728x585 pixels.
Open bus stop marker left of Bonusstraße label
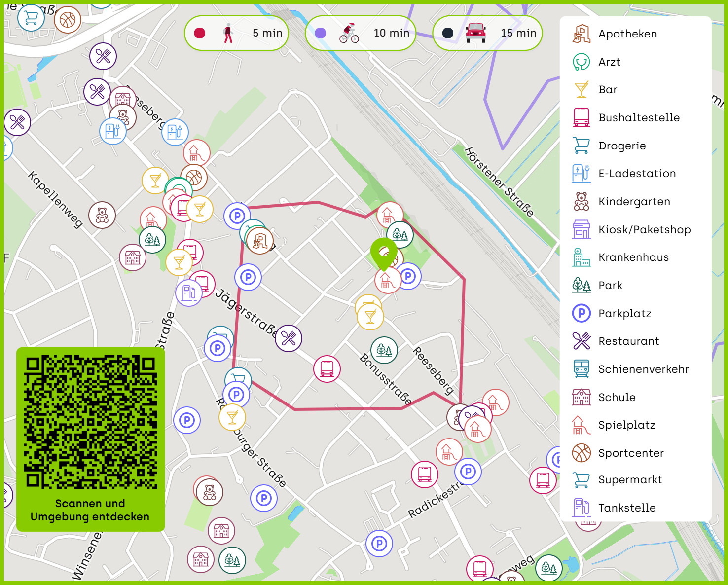(x=327, y=369)
